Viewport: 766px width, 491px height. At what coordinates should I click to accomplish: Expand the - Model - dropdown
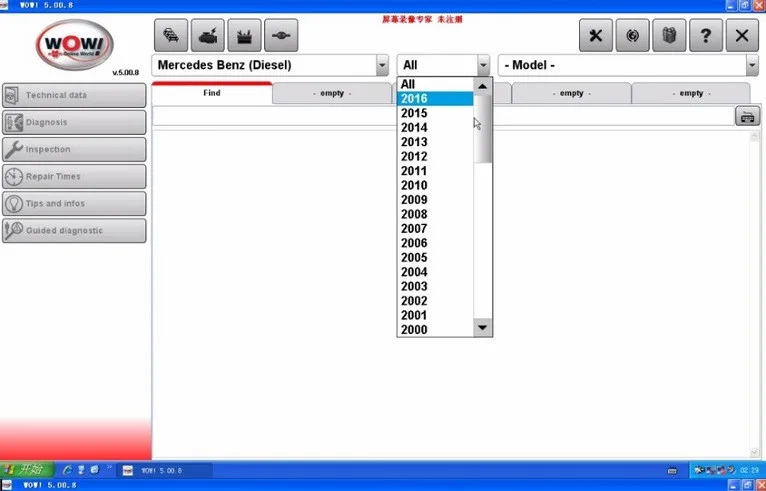click(752, 65)
